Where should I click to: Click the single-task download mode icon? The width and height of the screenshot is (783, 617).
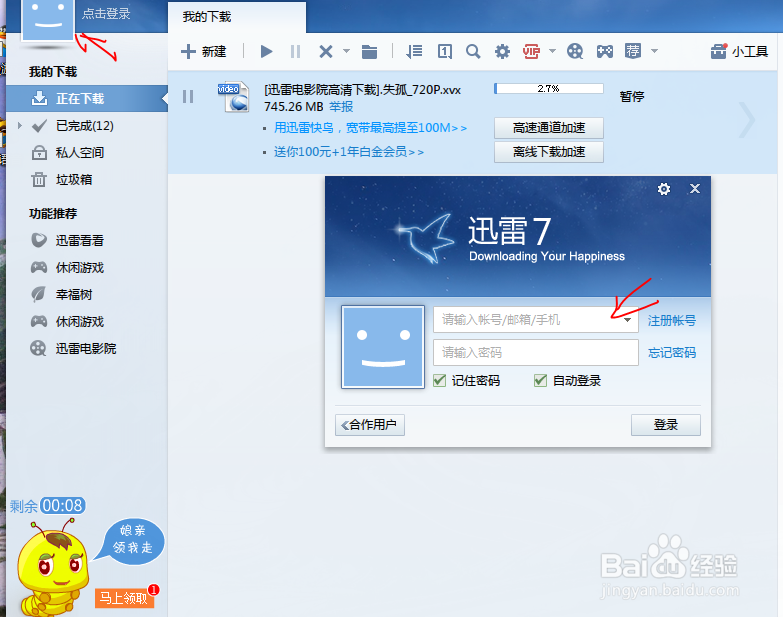coord(444,51)
